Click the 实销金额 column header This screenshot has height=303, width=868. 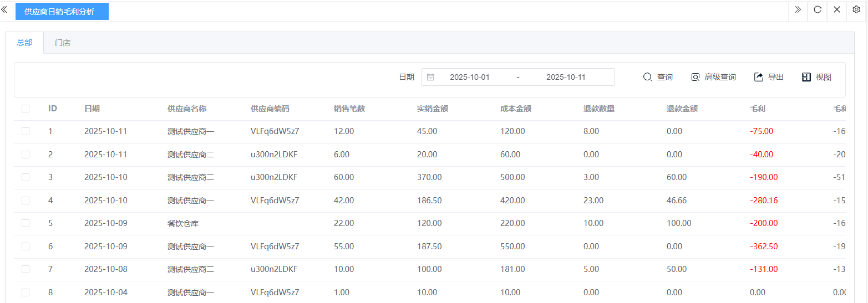432,109
